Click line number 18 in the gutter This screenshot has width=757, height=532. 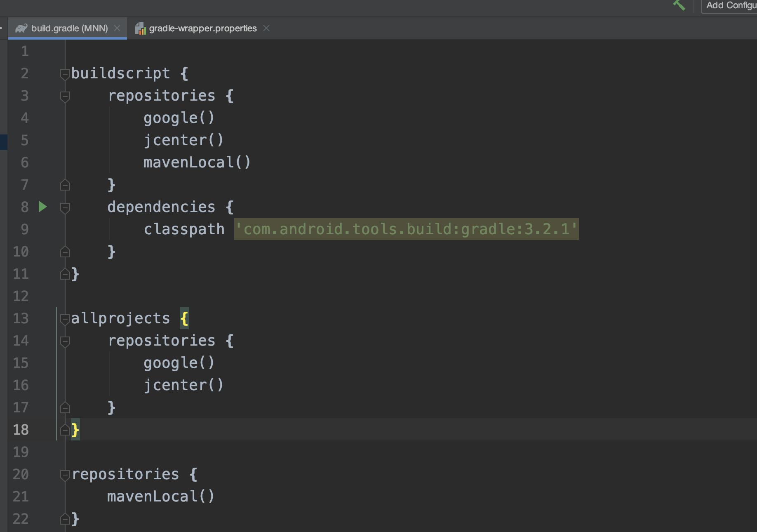[20, 430]
